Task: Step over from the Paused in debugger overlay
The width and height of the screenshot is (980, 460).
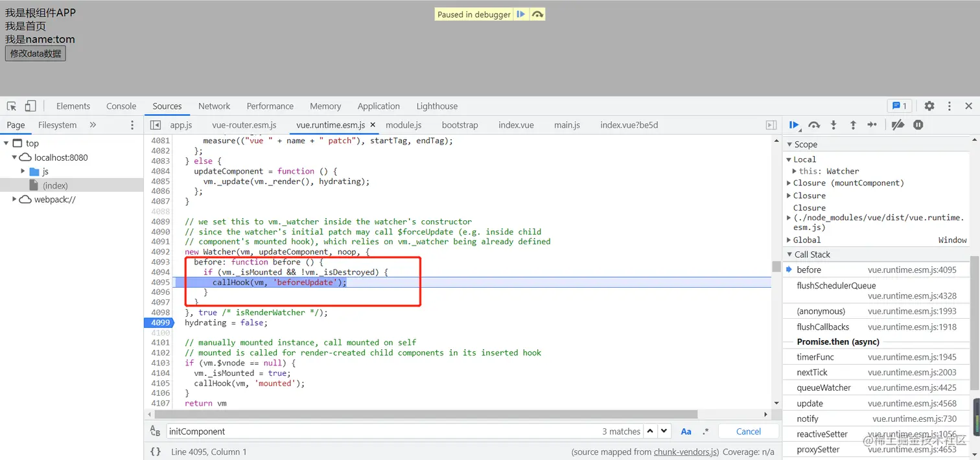Action: click(537, 14)
